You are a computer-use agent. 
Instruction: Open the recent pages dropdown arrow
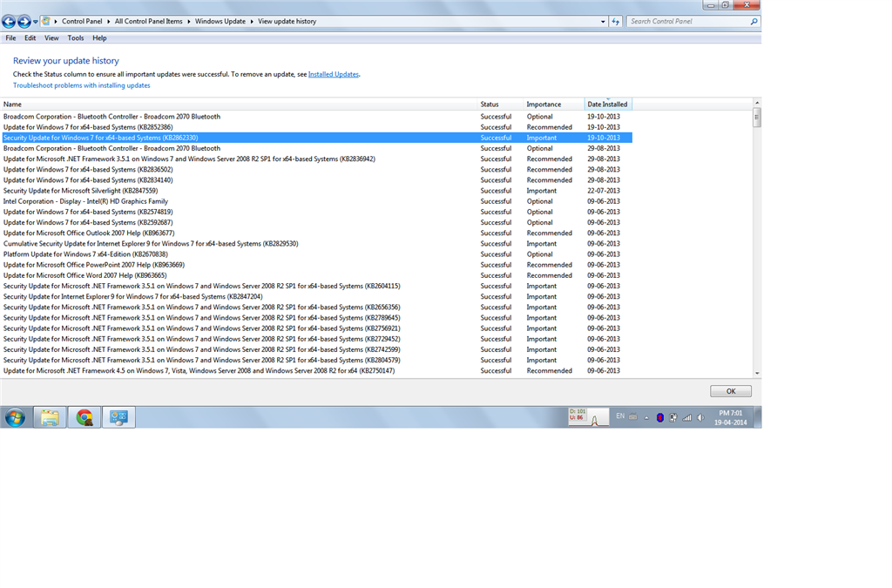(x=35, y=22)
